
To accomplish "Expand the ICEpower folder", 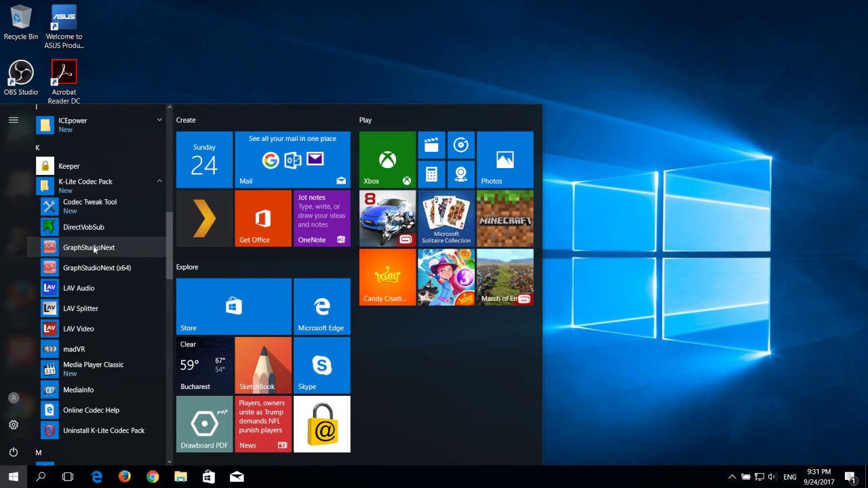I will coord(96,125).
